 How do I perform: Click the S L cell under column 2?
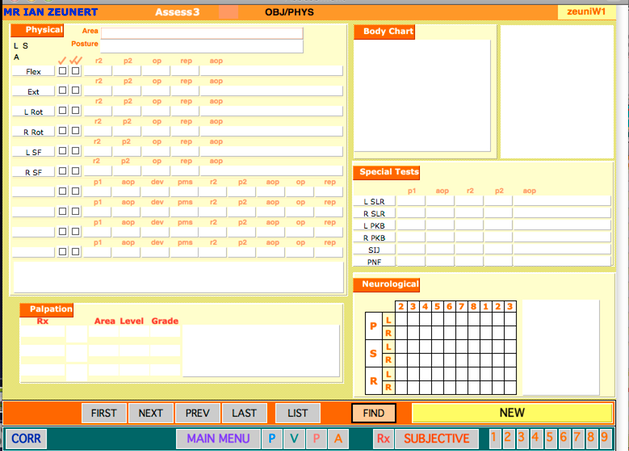click(401, 347)
